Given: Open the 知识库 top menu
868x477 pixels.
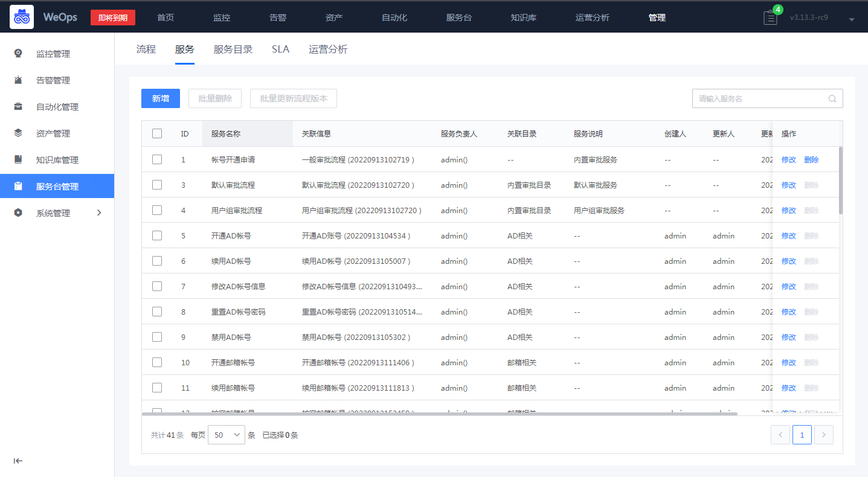Looking at the screenshot, I should pyautogui.click(x=524, y=18).
